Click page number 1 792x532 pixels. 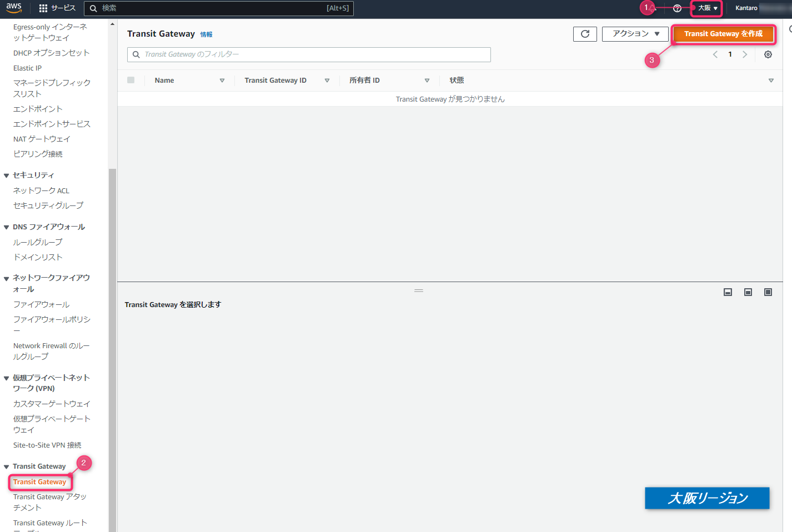(730, 54)
